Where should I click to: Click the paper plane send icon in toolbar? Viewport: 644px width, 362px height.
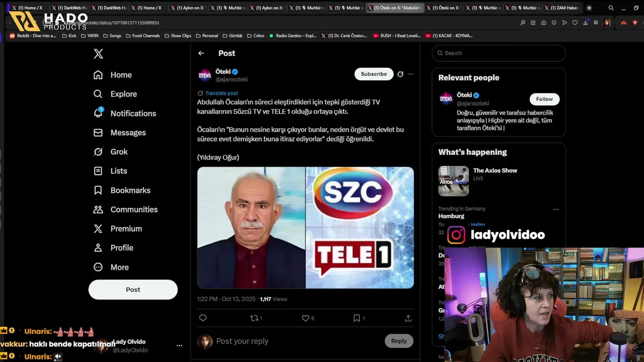[565, 23]
